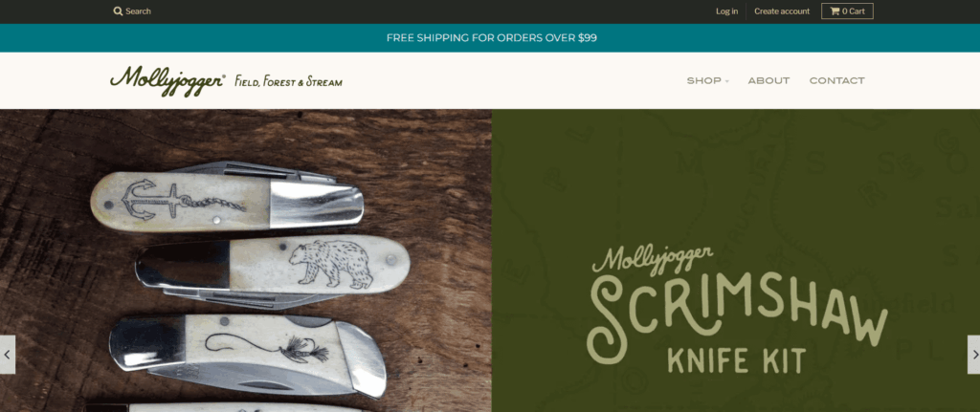Click the magnifying glass search icon
Image resolution: width=980 pixels, height=412 pixels.
coord(118,11)
